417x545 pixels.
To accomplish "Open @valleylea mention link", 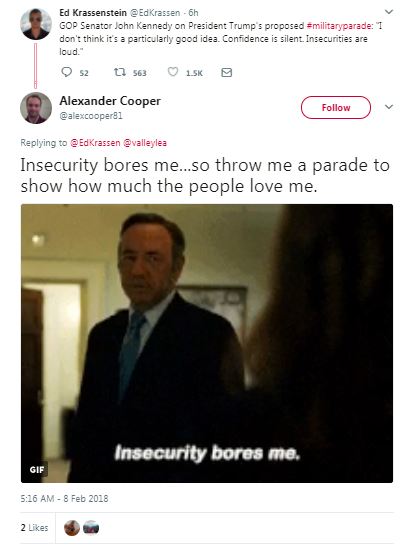I will [x=145, y=143].
